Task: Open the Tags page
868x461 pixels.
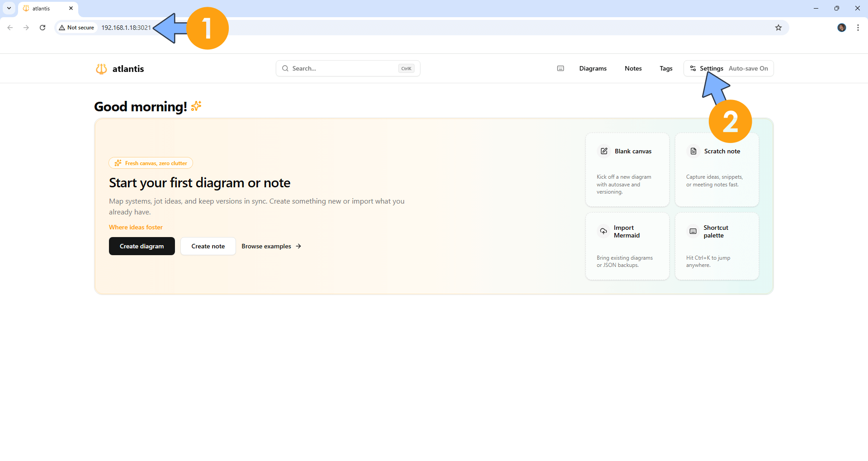Action: (x=666, y=68)
